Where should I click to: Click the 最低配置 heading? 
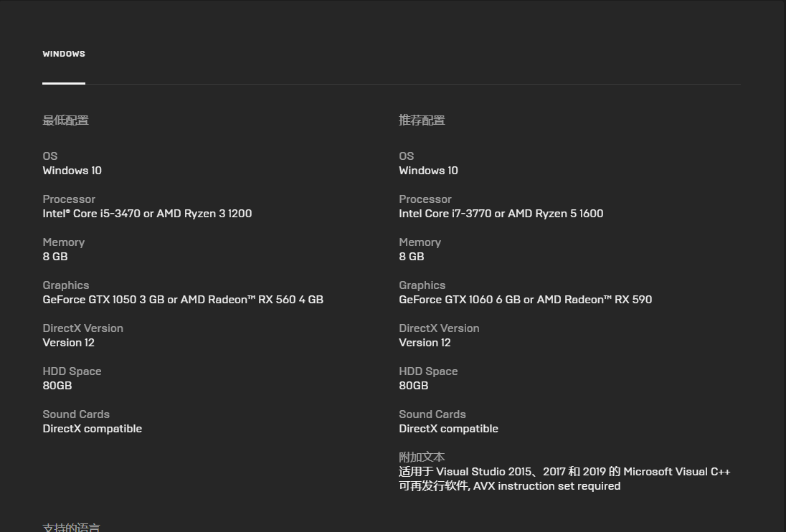click(x=66, y=120)
